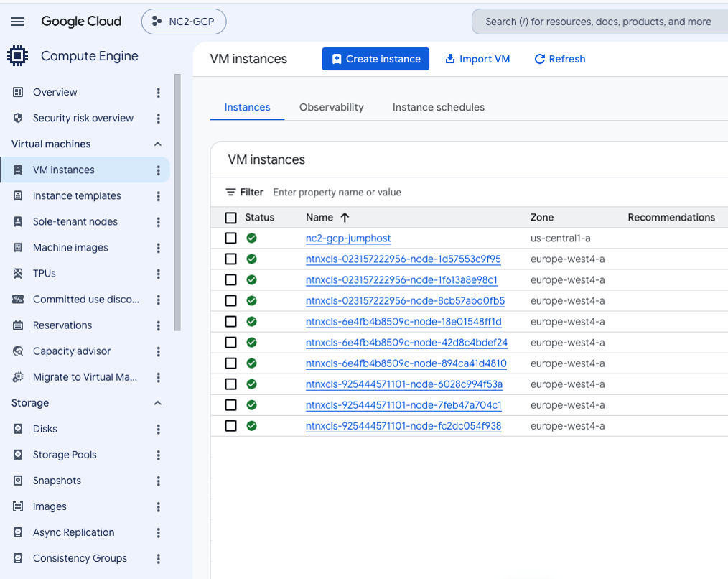Click the Machine images icon
The height and width of the screenshot is (579, 728).
[18, 247]
